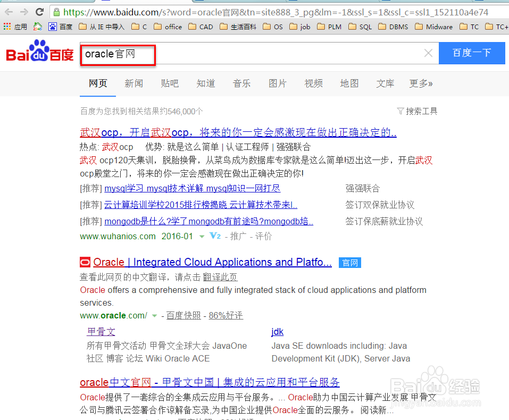Open the 百度 bookmark
Viewport: 509px width, 420px height.
[61, 27]
